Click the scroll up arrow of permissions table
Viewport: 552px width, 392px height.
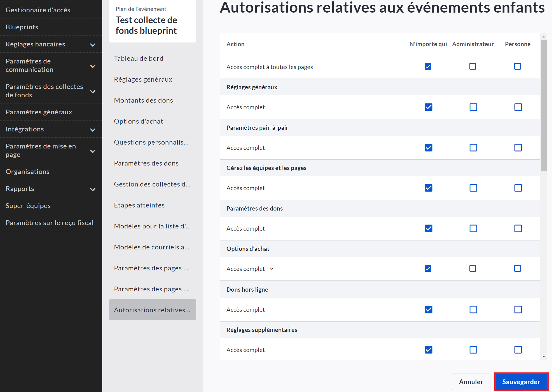[x=544, y=37]
